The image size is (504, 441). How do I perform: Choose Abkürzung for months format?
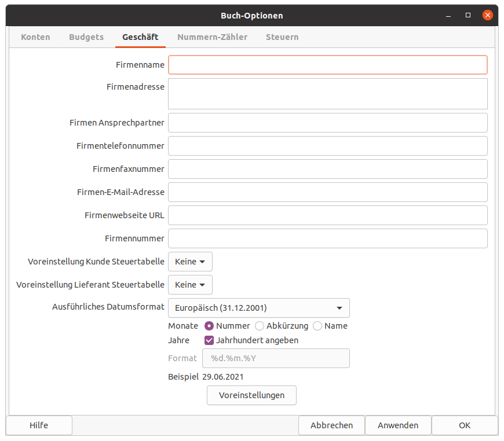pyautogui.click(x=260, y=326)
